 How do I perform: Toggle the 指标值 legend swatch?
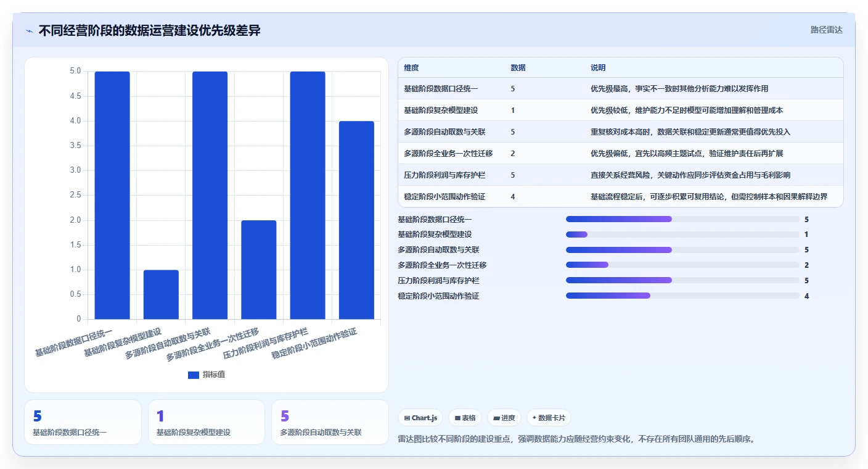(x=194, y=375)
